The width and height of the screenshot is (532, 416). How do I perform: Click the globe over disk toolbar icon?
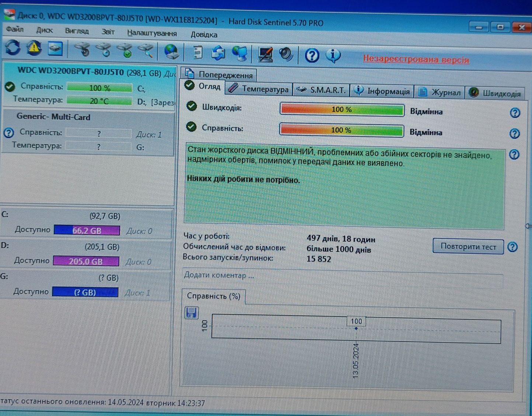[x=171, y=51]
